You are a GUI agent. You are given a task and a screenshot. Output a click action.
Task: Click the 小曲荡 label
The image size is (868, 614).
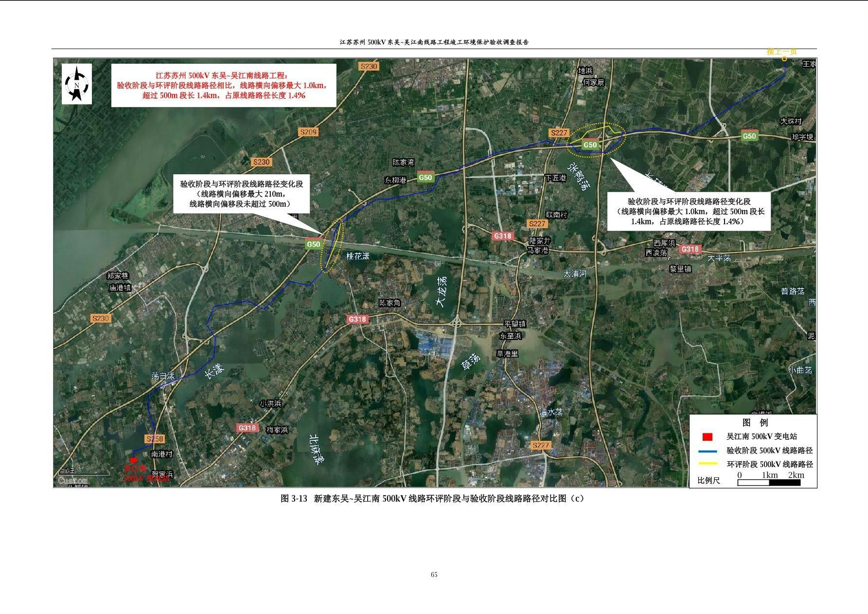click(x=800, y=370)
